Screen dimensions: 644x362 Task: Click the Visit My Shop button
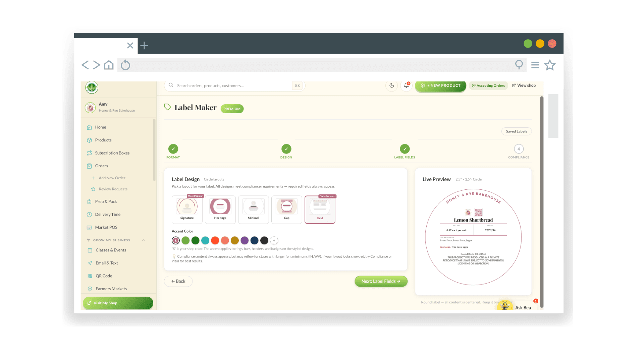[x=118, y=303]
